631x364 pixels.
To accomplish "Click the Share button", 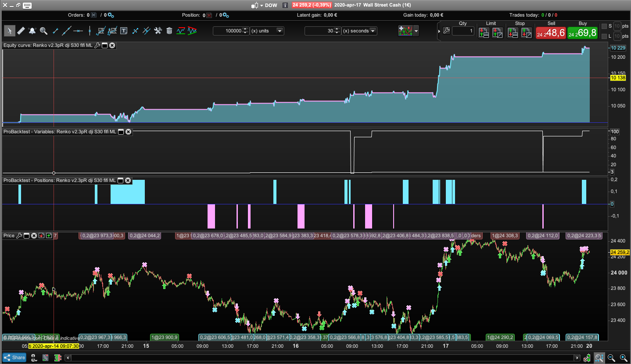I will [14, 357].
